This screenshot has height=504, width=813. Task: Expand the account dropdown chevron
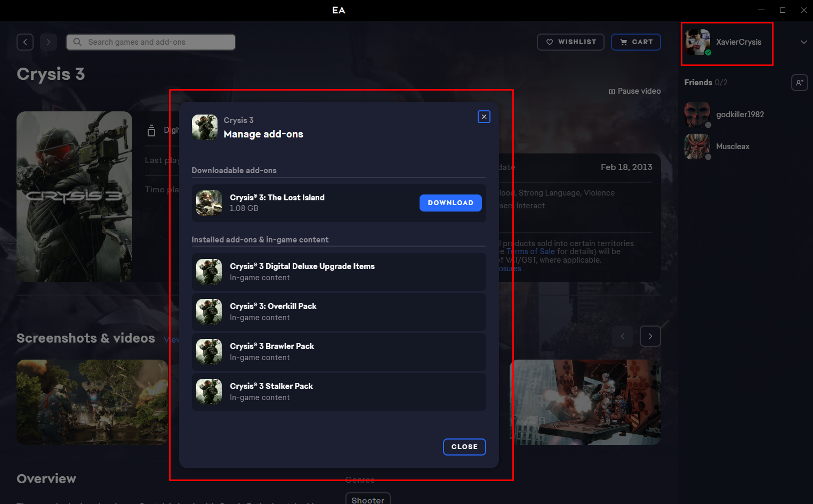point(804,42)
